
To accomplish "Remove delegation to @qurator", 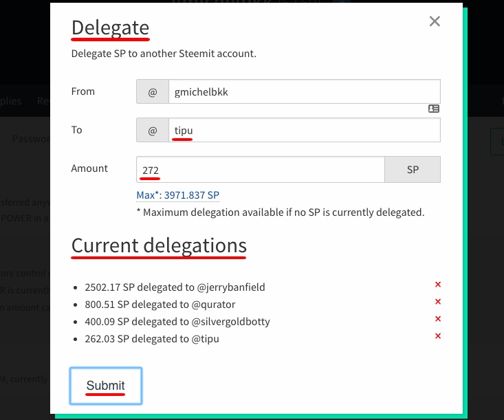I will [x=438, y=301].
